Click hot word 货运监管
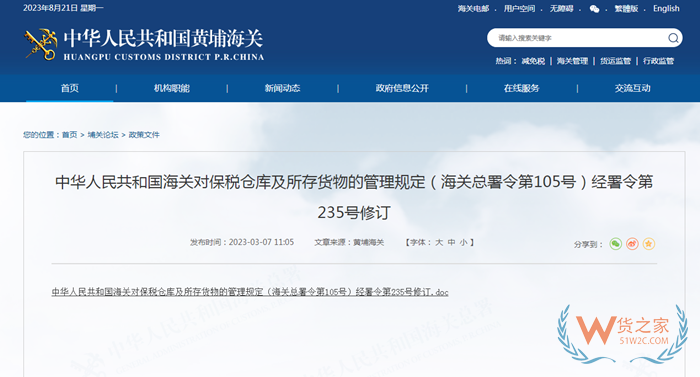Viewport: 700px width, 377px height. click(x=615, y=61)
